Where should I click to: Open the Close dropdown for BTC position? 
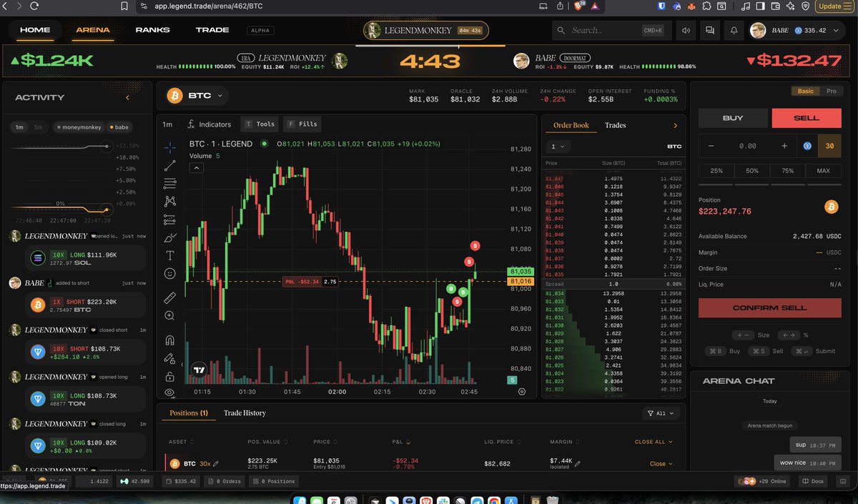click(x=661, y=464)
